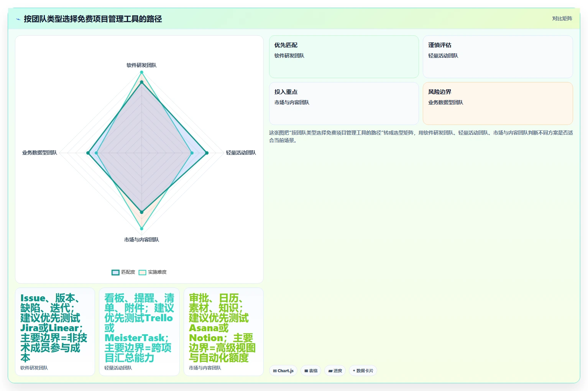Click the outermost radar point on 轻量活动团队 axis
The image size is (588, 391).
[x=207, y=153]
